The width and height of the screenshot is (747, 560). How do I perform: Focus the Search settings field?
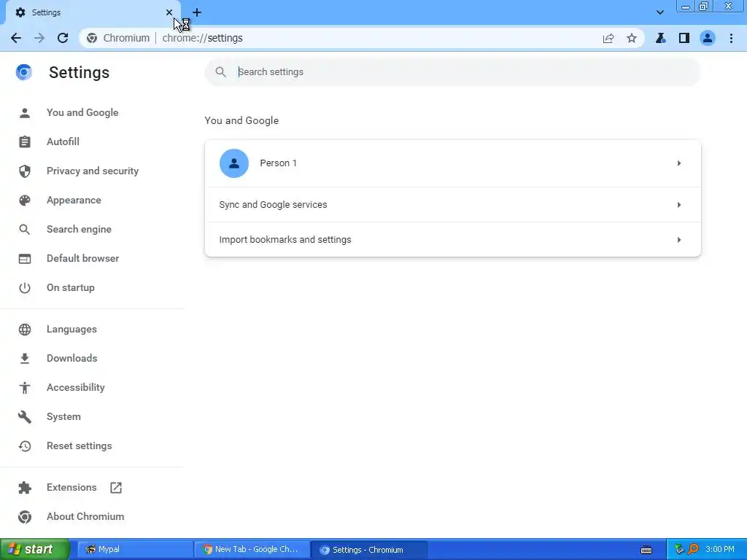[452, 72]
